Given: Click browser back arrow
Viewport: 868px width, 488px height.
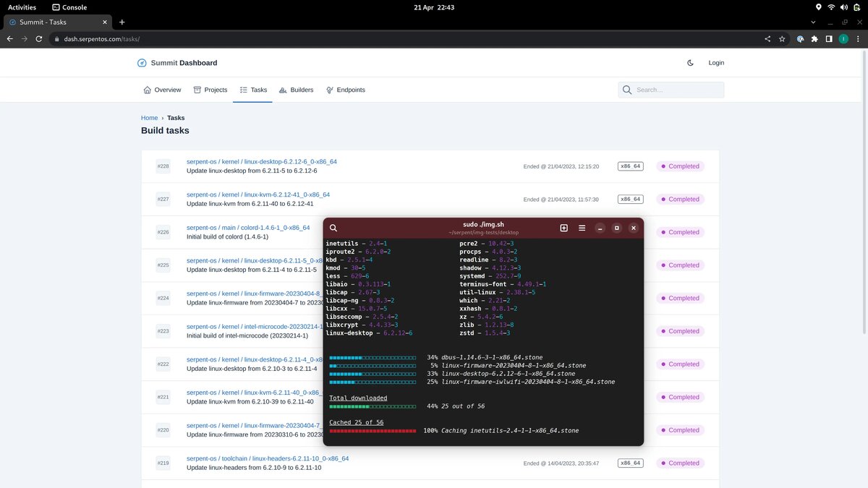Looking at the screenshot, I should 9,39.
